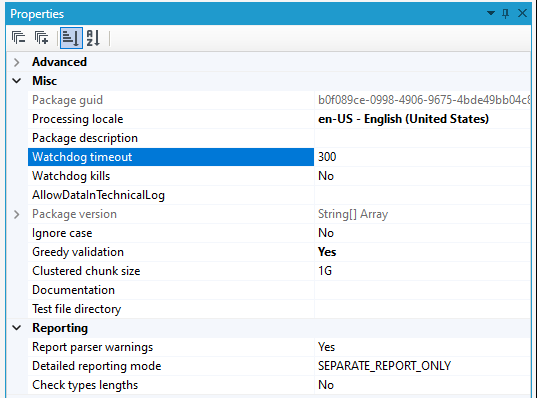Click the Package guid value text

[x=424, y=100]
